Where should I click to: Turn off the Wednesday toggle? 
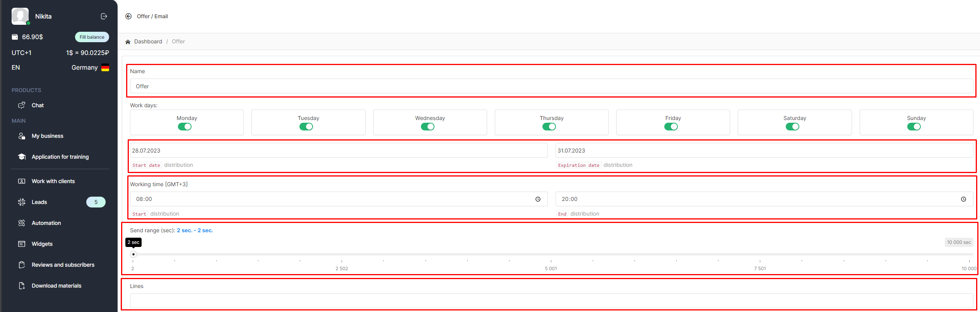point(428,127)
